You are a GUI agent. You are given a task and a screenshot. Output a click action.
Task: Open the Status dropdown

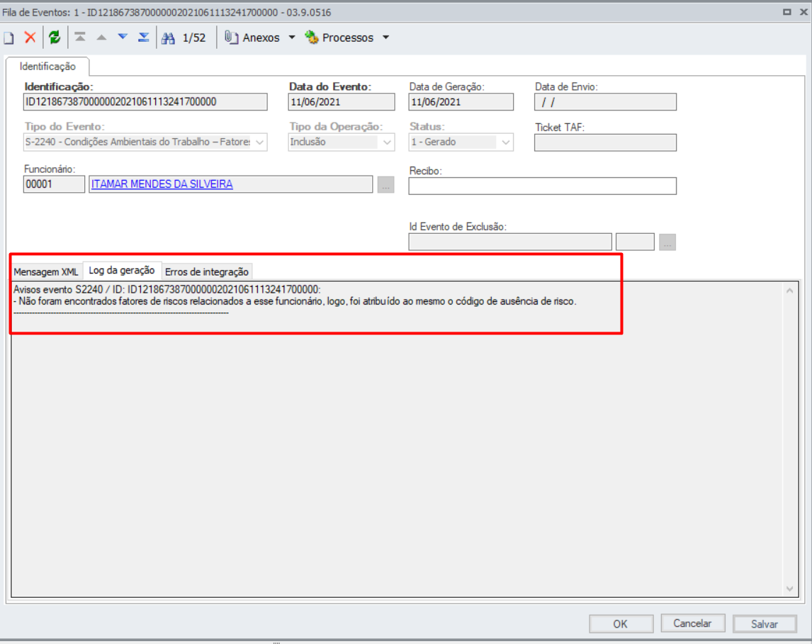click(x=505, y=142)
